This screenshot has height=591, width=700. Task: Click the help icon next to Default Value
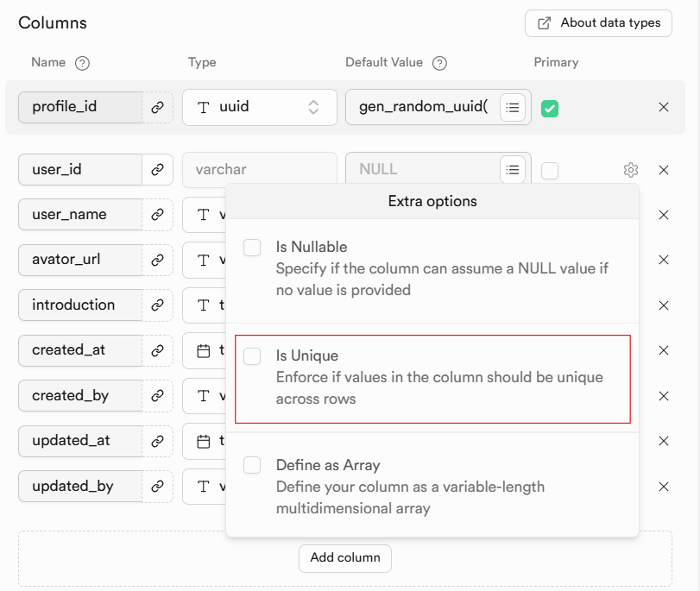tap(439, 63)
